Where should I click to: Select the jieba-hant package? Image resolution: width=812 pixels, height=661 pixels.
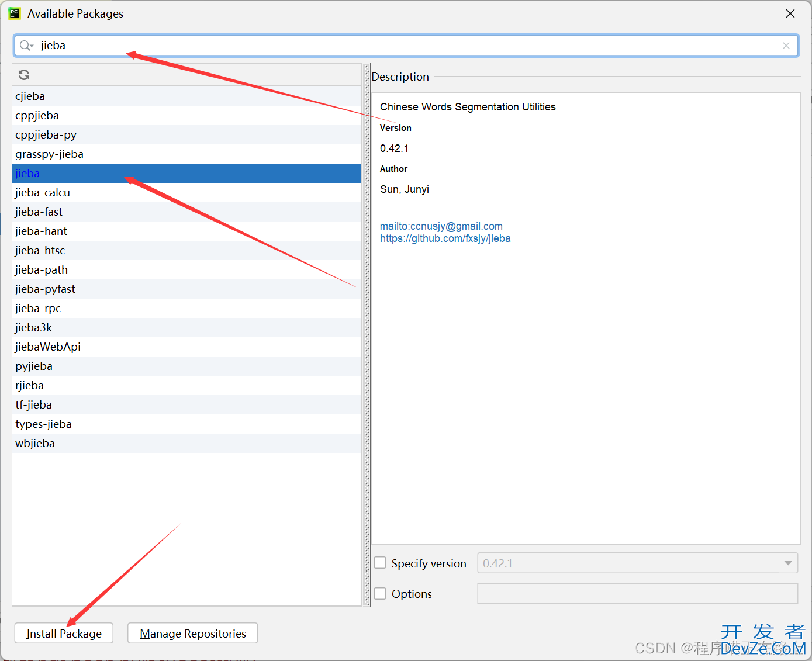(x=187, y=231)
